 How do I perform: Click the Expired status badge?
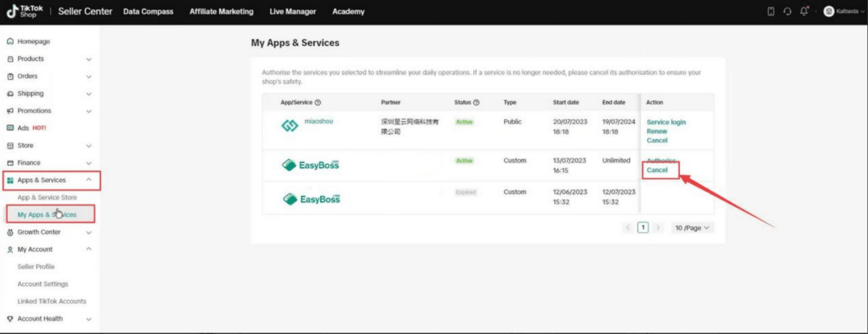tap(466, 192)
